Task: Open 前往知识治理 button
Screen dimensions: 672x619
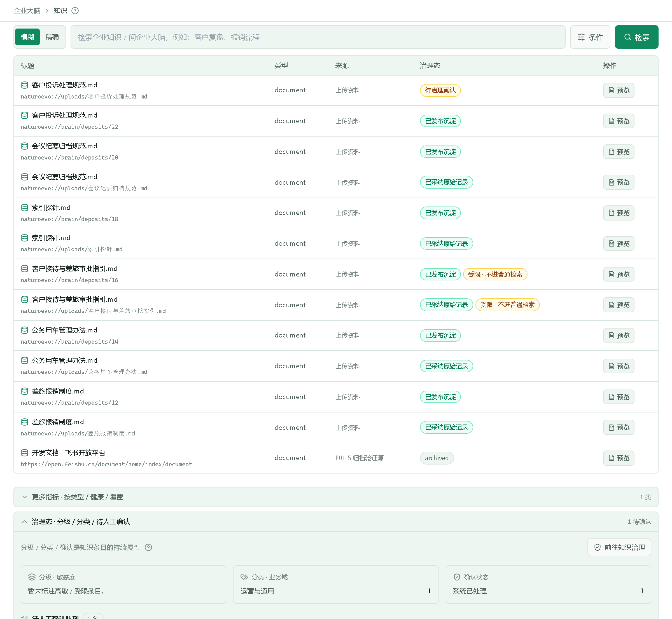Action: [x=619, y=547]
